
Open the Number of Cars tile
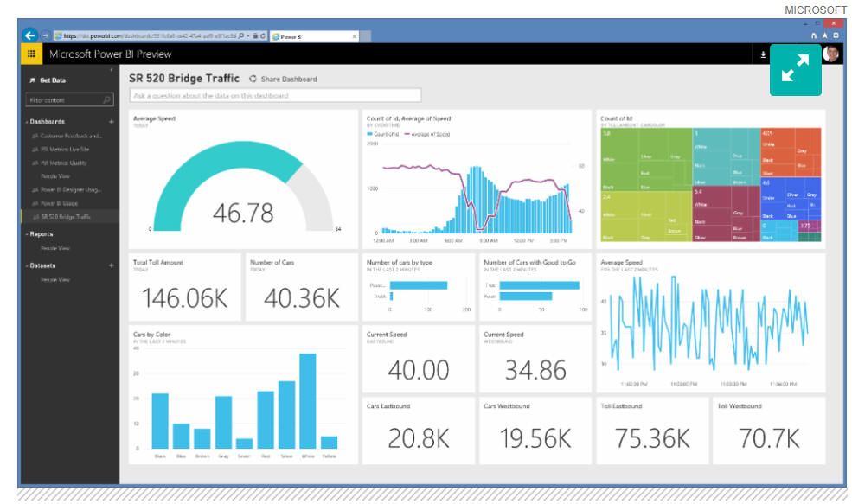(302, 287)
